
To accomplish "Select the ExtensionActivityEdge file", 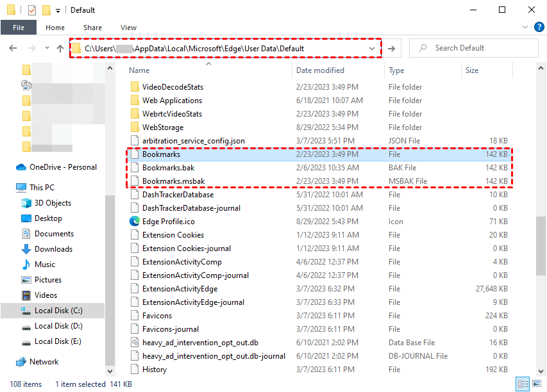I will (319, 289).
